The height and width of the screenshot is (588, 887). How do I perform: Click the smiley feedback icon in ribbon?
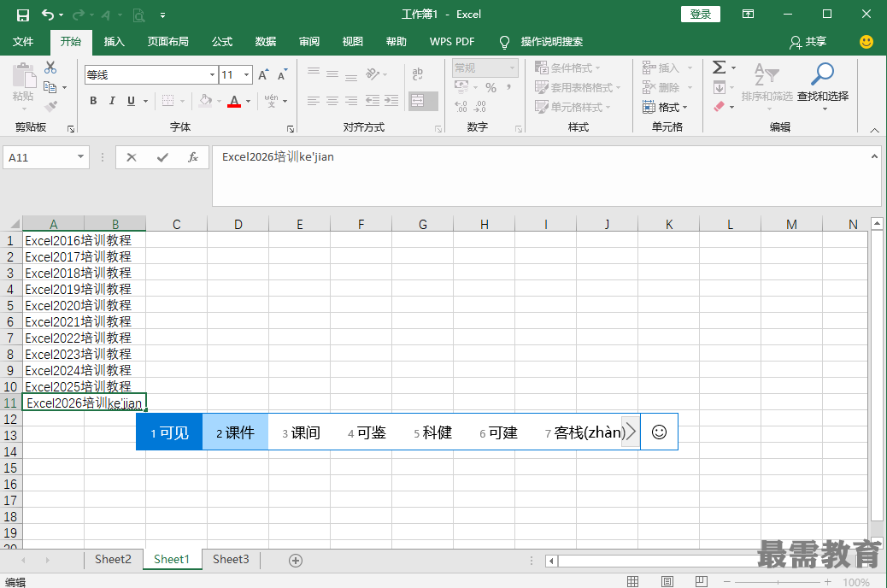tap(866, 41)
